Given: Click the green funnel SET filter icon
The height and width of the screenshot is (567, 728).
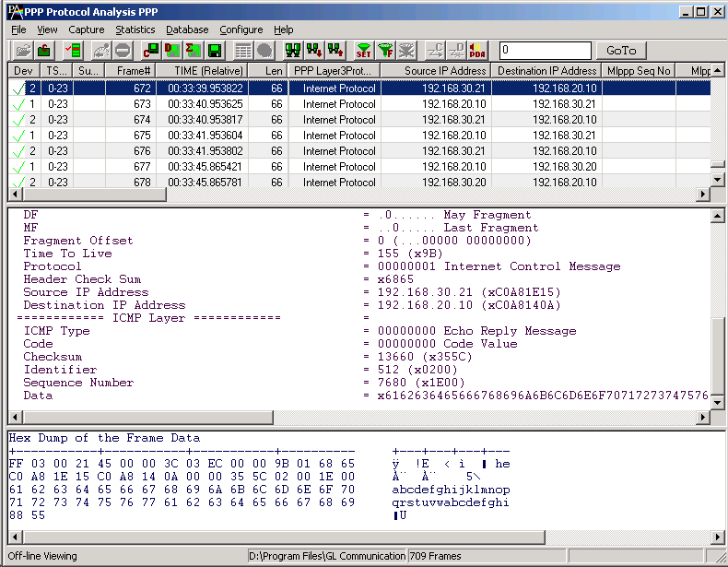Looking at the screenshot, I should pos(363,50).
